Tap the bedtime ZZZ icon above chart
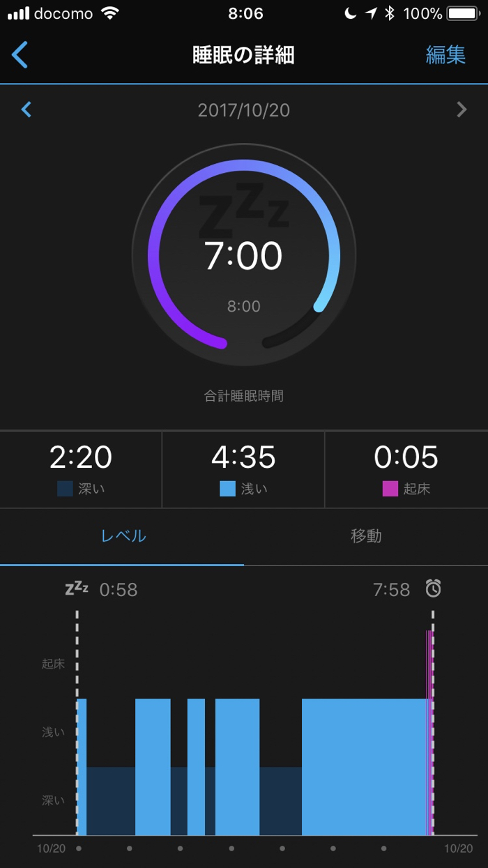Image resolution: width=488 pixels, height=868 pixels. coord(77,589)
